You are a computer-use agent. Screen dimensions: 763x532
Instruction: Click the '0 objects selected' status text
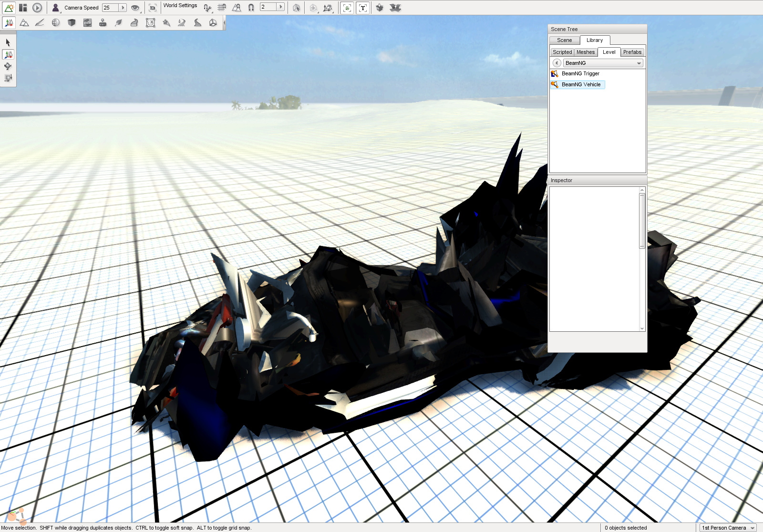click(626, 528)
